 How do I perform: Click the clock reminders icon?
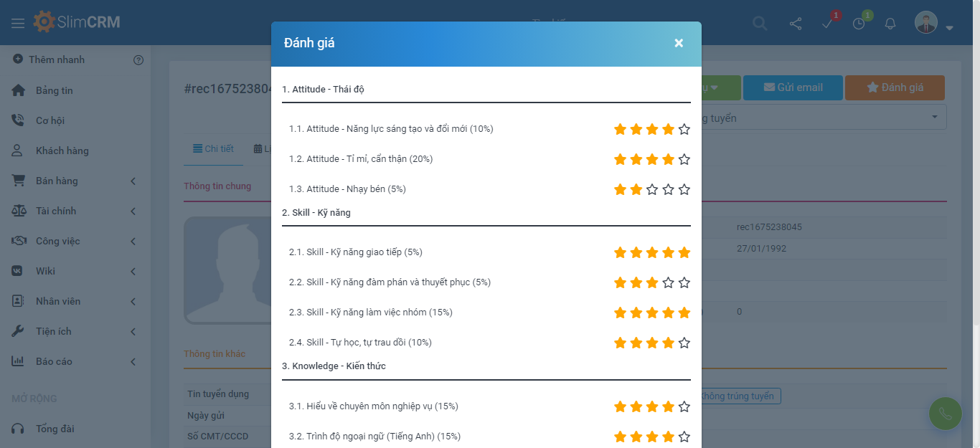(x=858, y=22)
